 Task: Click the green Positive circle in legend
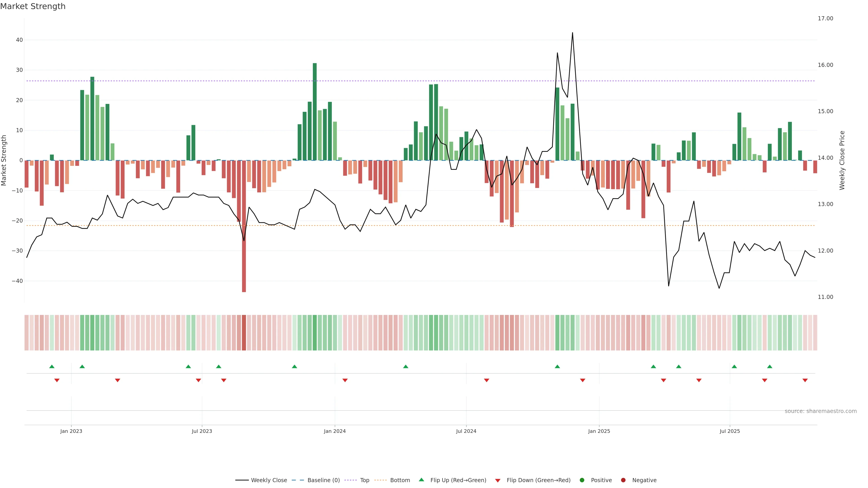[582, 480]
